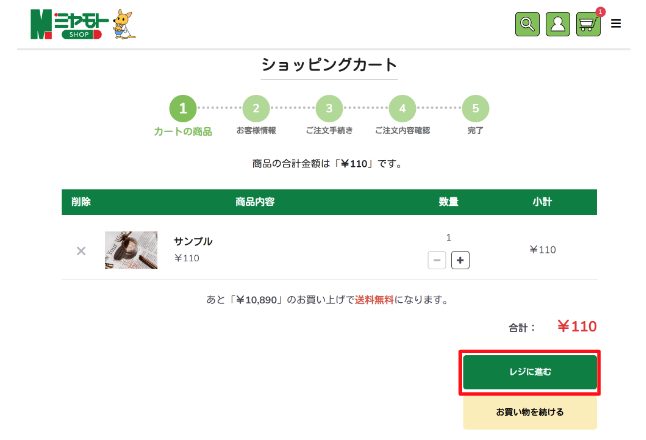Open the shopping cart icon
The image size is (646, 440).
(588, 24)
